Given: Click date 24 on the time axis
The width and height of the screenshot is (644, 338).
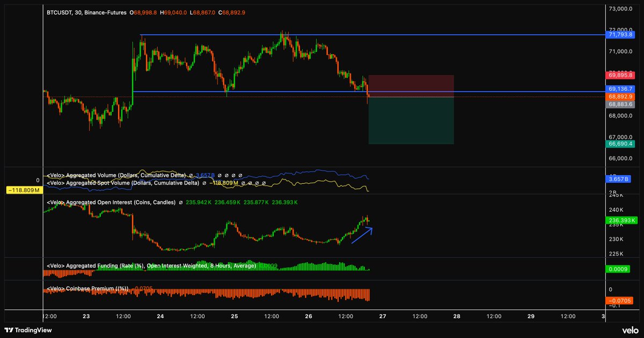Looking at the screenshot, I should 160,317.
